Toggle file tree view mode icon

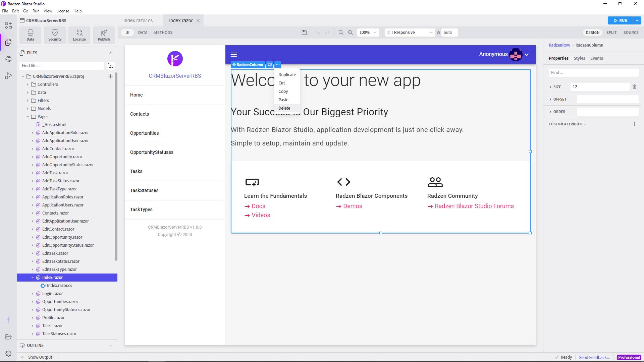[111, 66]
